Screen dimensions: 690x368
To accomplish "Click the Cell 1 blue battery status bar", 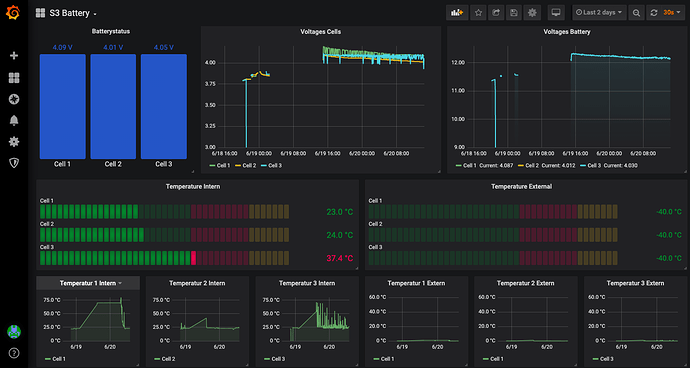I will point(62,107).
